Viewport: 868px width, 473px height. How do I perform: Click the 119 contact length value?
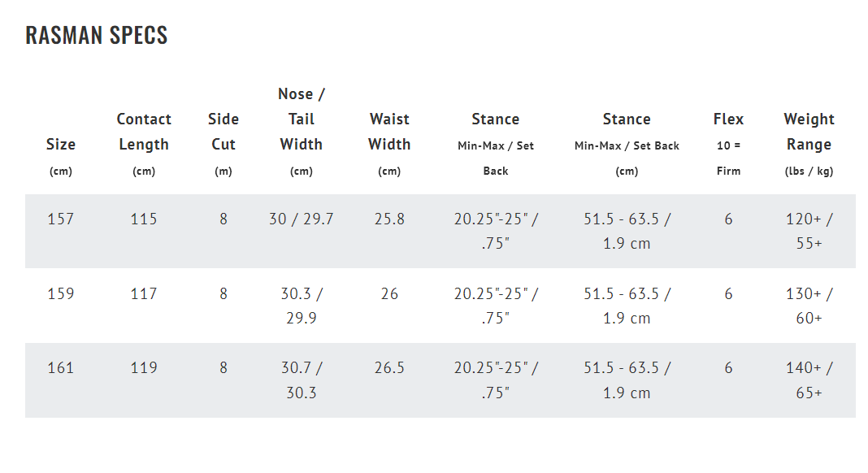click(x=144, y=368)
